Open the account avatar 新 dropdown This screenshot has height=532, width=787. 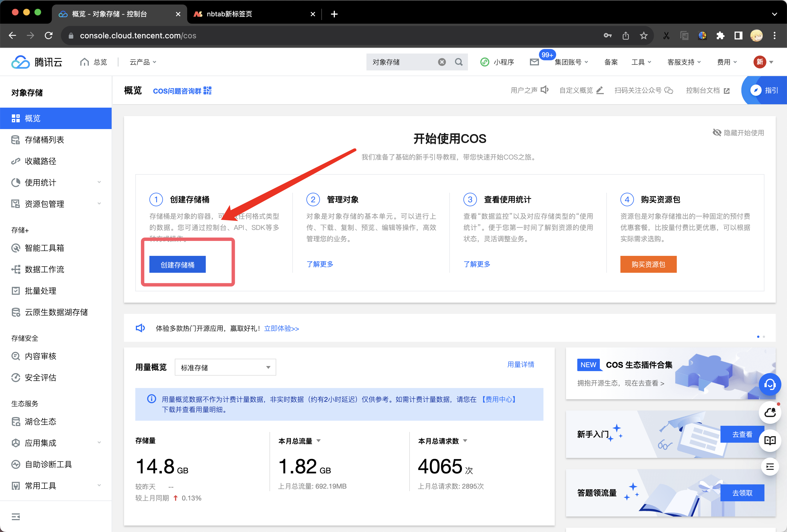click(x=763, y=62)
